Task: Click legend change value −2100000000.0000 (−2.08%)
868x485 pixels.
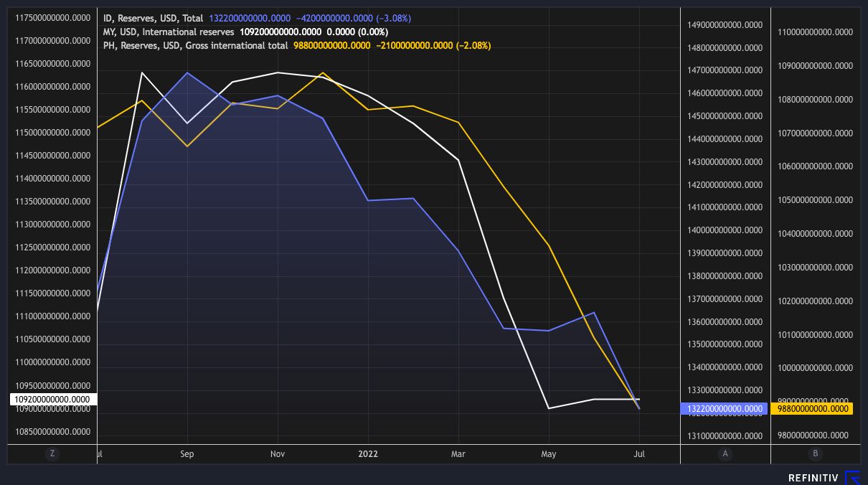Action: (433, 45)
